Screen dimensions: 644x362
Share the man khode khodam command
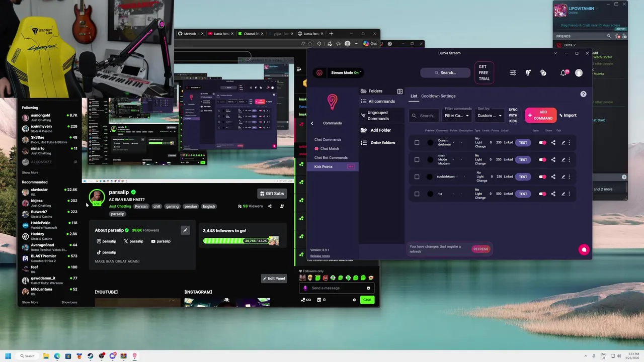tap(553, 160)
